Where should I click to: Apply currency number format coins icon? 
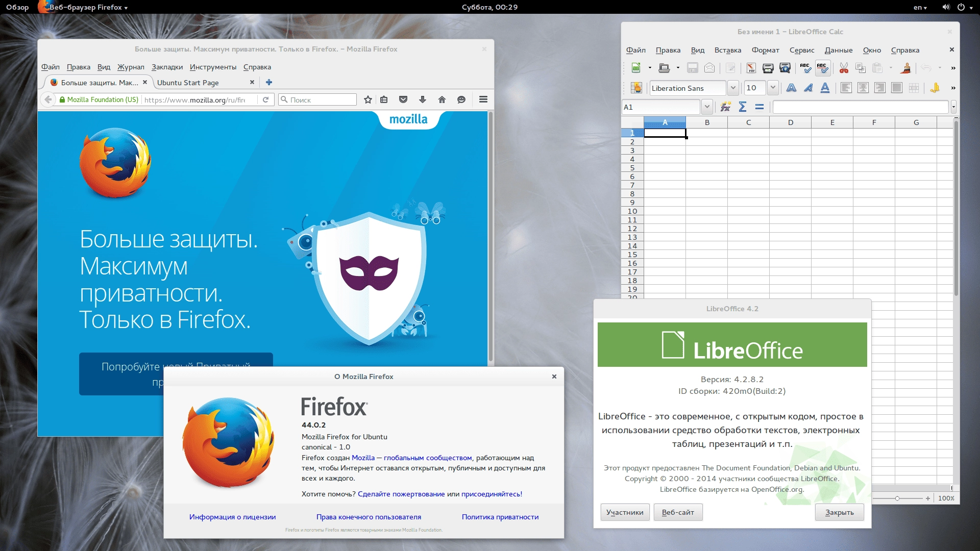[935, 88]
